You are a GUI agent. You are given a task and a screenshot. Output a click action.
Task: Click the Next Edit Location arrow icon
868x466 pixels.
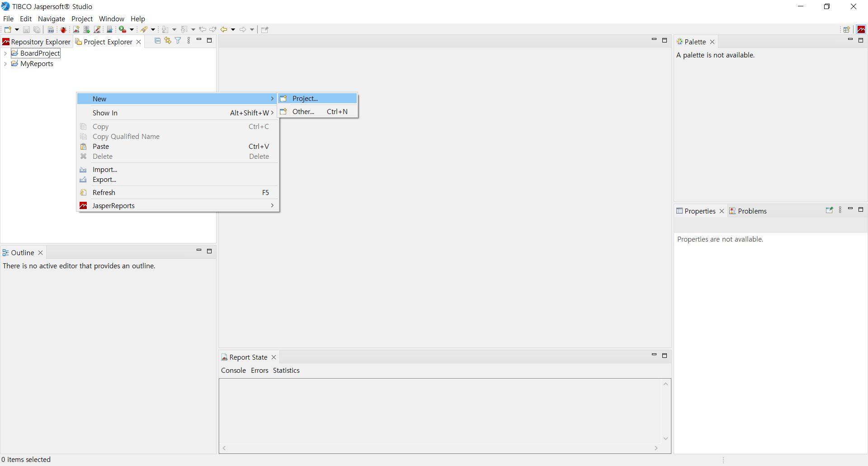tap(213, 29)
